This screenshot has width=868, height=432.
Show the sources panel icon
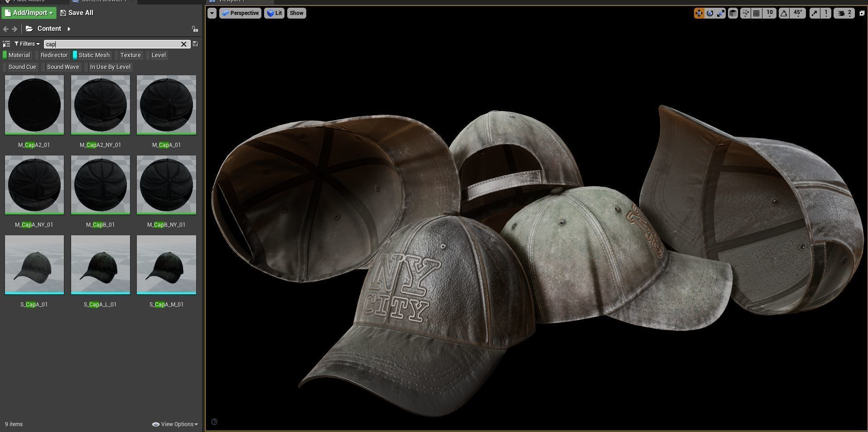click(x=6, y=44)
